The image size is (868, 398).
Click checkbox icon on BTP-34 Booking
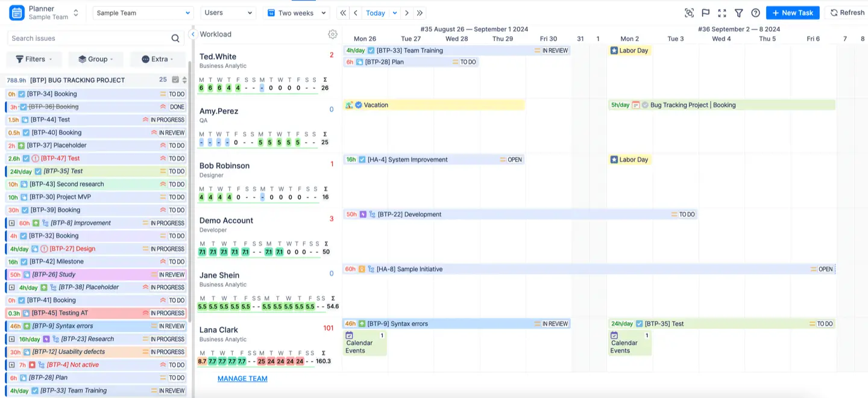[22, 94]
